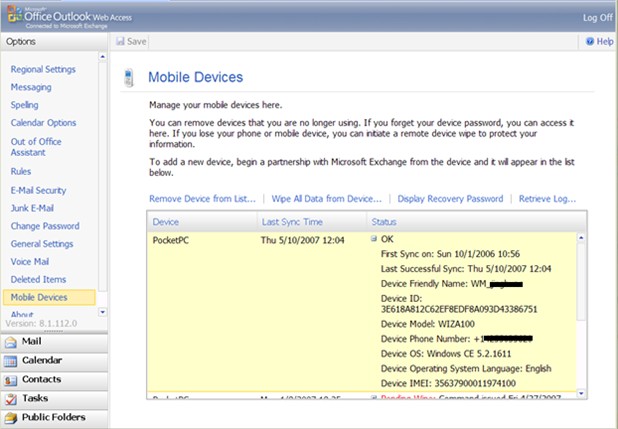Click device list scroll down arrow

point(581,393)
